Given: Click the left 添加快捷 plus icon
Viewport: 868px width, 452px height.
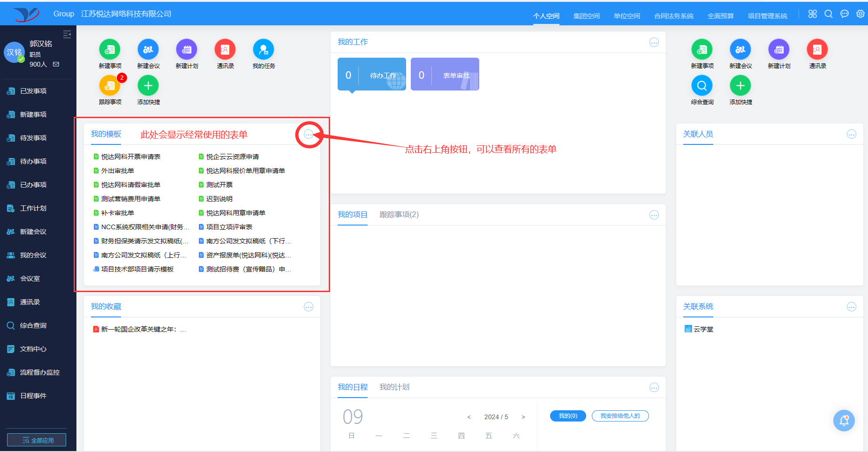Looking at the screenshot, I should pyautogui.click(x=148, y=86).
